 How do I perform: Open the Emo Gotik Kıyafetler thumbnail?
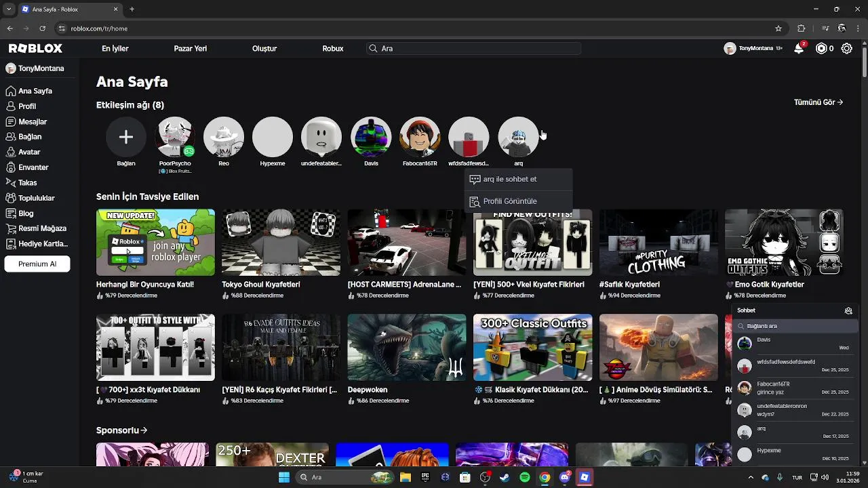click(x=784, y=243)
